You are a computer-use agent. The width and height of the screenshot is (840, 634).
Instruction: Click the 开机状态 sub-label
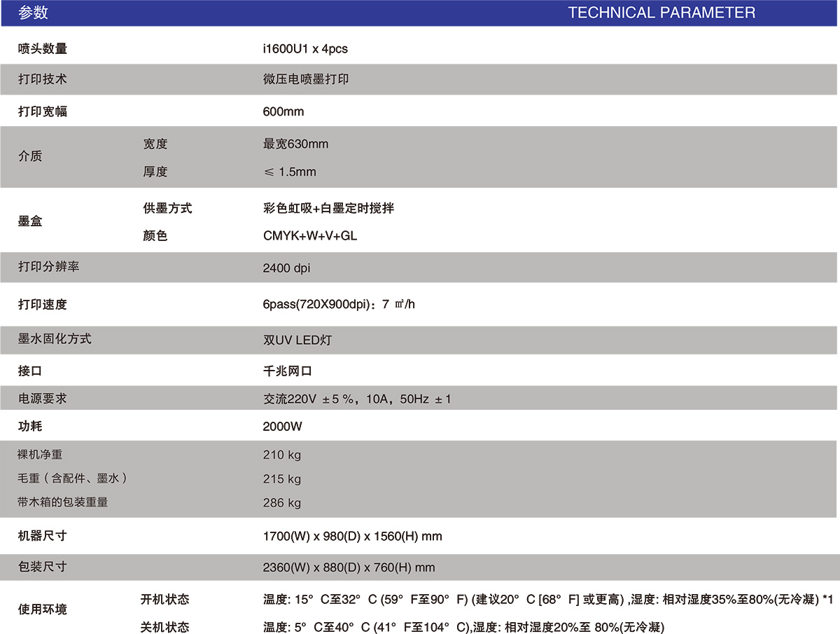[165, 599]
